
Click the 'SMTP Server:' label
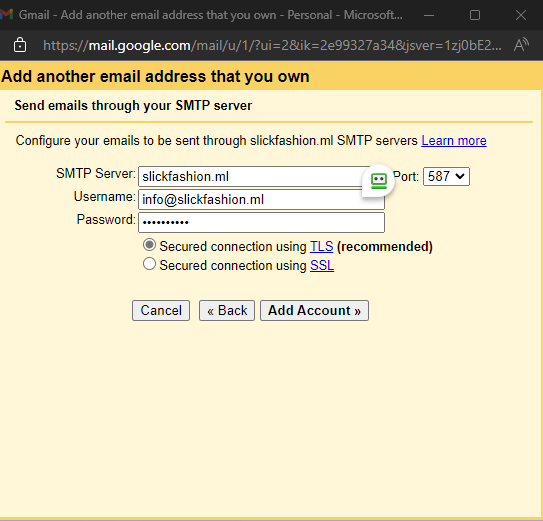point(96,173)
